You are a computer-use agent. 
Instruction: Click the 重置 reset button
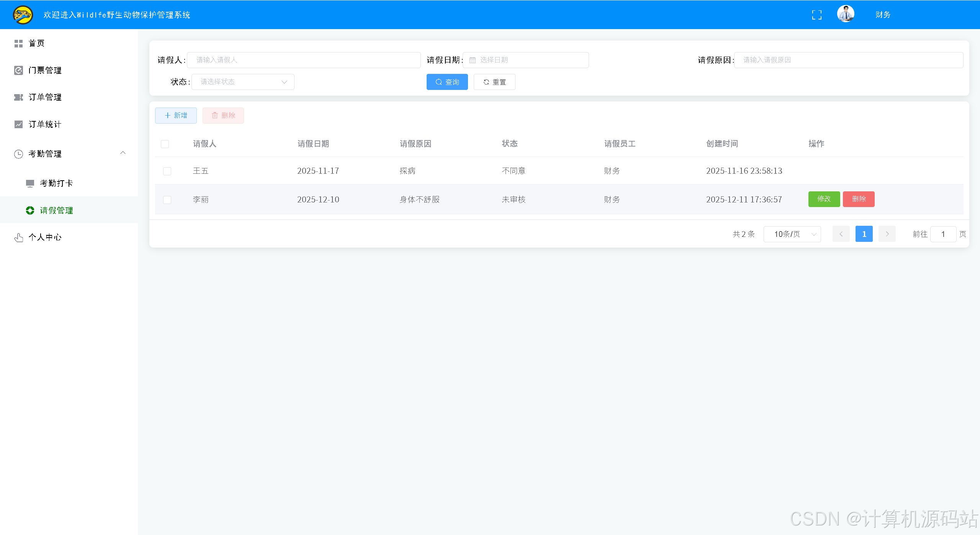pos(494,82)
